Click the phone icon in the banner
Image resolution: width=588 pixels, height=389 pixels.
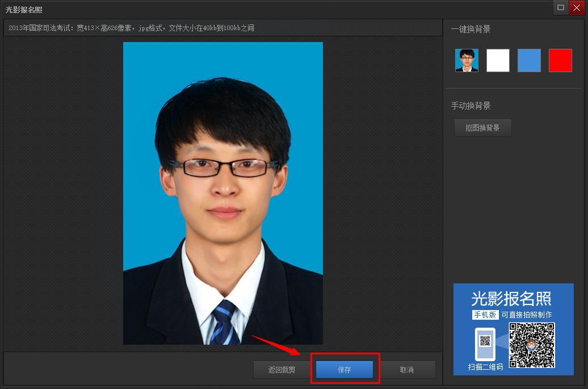click(x=485, y=344)
